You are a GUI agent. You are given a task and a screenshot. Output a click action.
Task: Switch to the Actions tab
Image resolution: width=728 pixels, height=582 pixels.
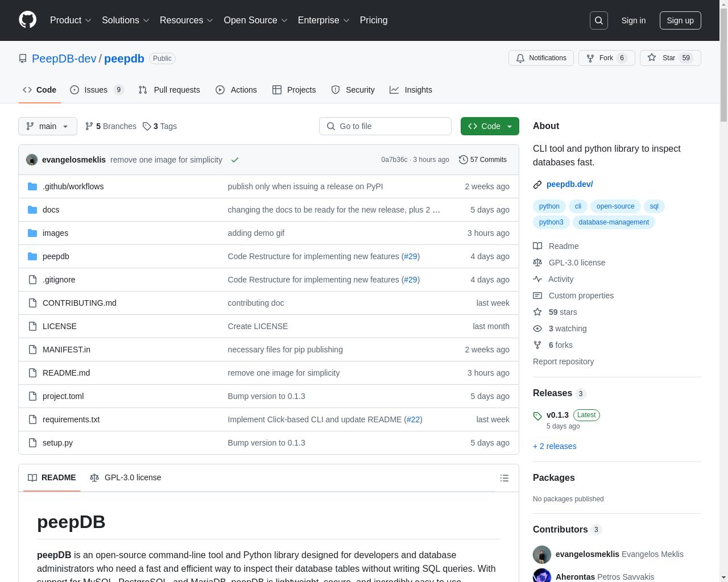(x=236, y=90)
